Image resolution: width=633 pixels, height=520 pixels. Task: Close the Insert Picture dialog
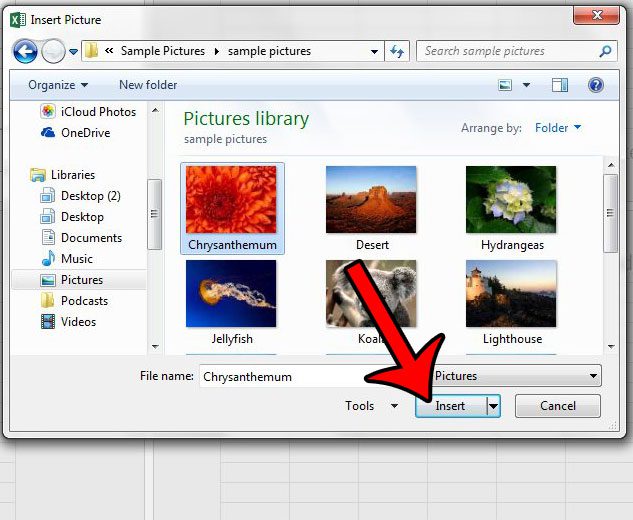click(596, 16)
